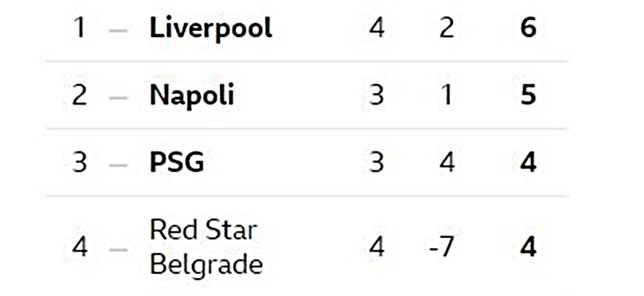This screenshot has height=296, width=644.
Task: Click PSG's bold points total
Action: pyautogui.click(x=528, y=162)
